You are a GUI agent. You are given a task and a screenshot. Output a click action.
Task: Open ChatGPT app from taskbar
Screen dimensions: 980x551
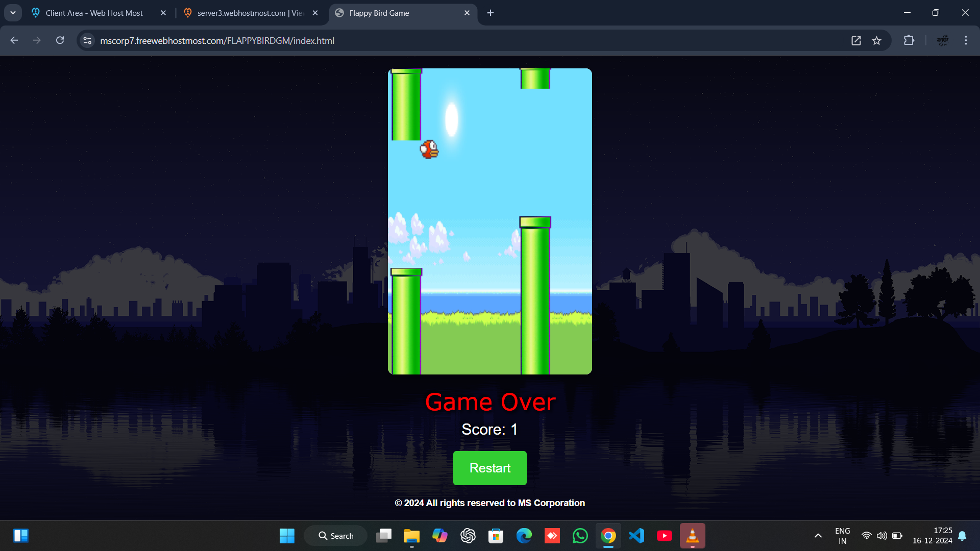click(x=468, y=536)
